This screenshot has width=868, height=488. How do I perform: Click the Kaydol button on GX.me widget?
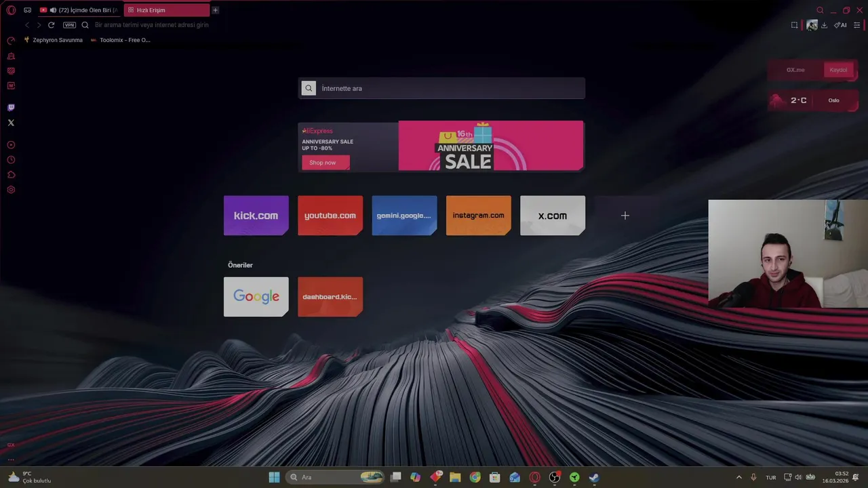tap(838, 70)
